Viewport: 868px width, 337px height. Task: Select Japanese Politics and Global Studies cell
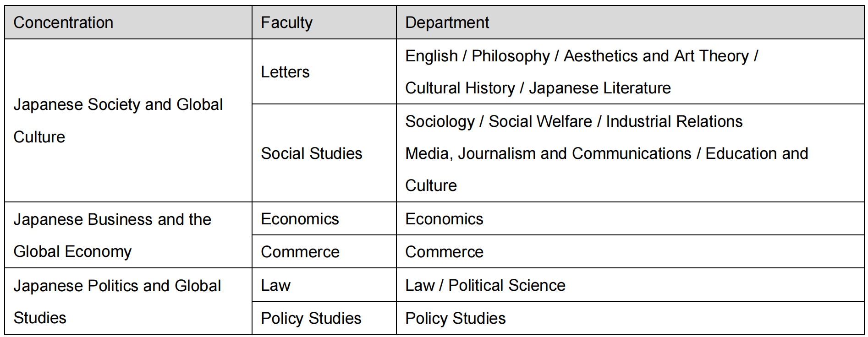(x=117, y=301)
